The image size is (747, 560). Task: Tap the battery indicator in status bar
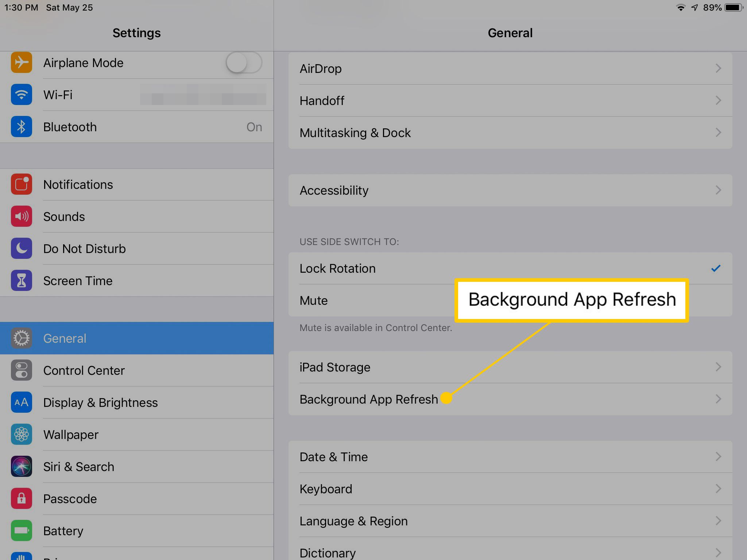click(734, 8)
